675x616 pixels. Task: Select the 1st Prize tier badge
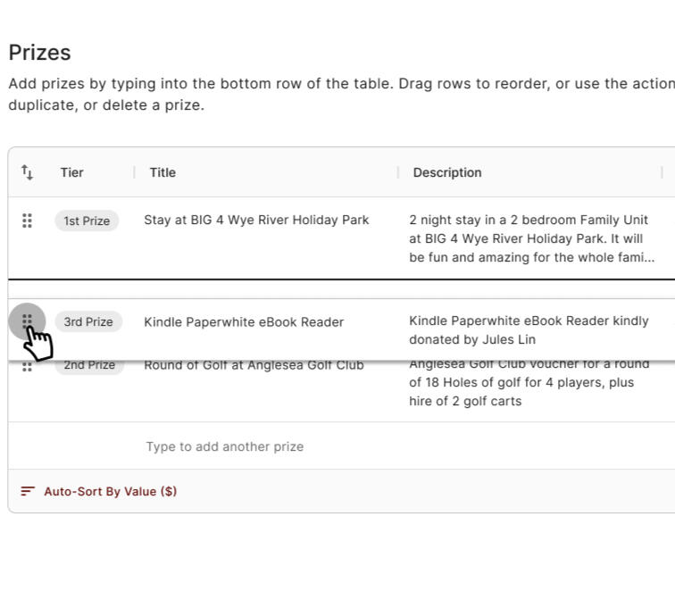(87, 221)
